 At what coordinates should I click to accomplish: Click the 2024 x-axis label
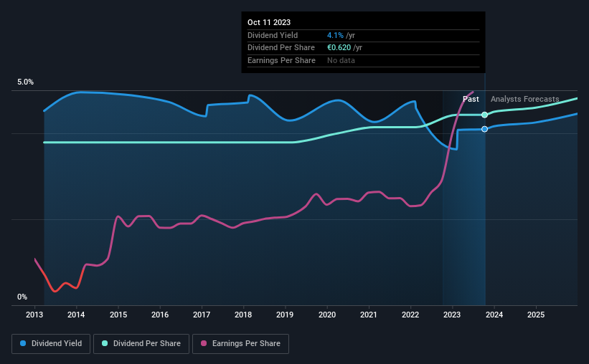[x=494, y=315]
